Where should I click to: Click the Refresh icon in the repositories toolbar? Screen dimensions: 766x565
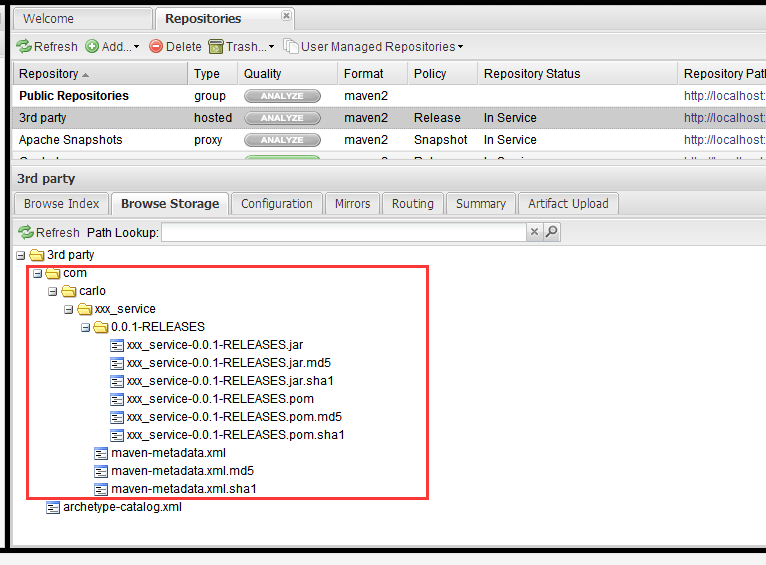(x=23, y=46)
